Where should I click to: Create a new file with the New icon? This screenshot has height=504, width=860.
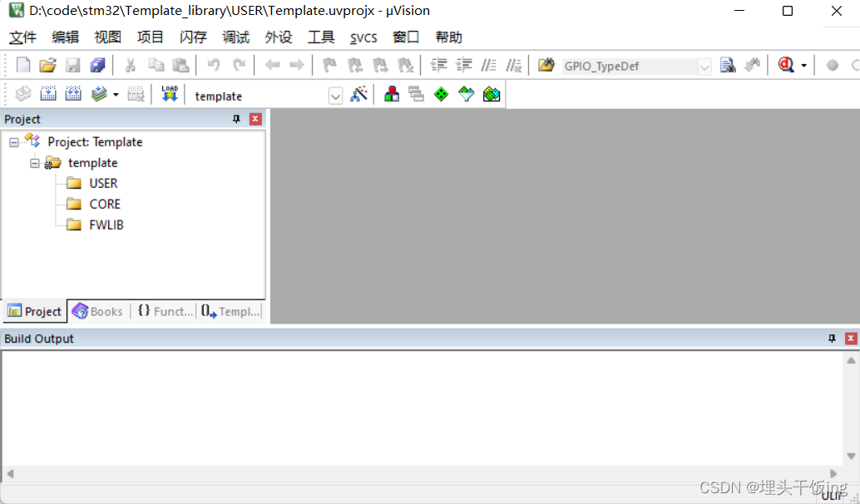click(23, 65)
